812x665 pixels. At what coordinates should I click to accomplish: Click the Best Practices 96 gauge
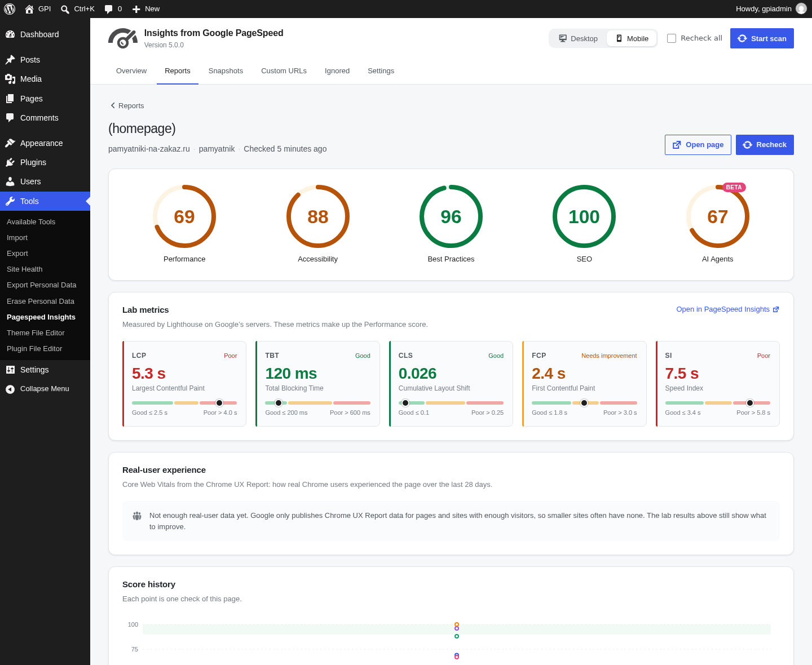coord(451,216)
